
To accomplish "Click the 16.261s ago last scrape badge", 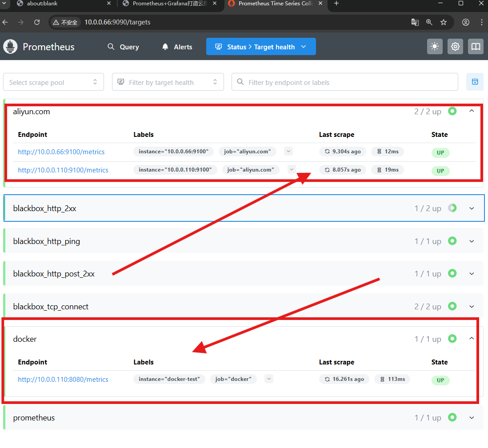I will 344,379.
